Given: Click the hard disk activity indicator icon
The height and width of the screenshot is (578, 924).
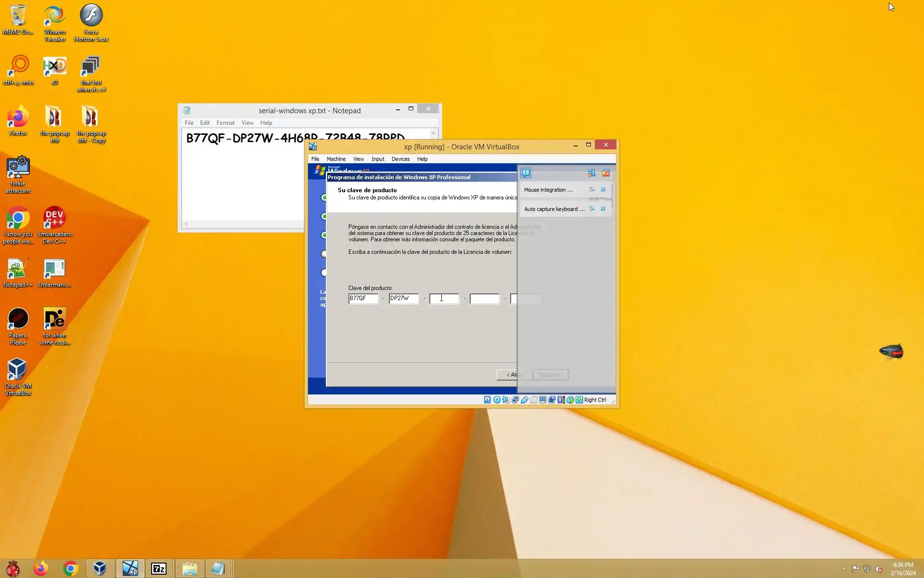Looking at the screenshot, I should pyautogui.click(x=487, y=400).
